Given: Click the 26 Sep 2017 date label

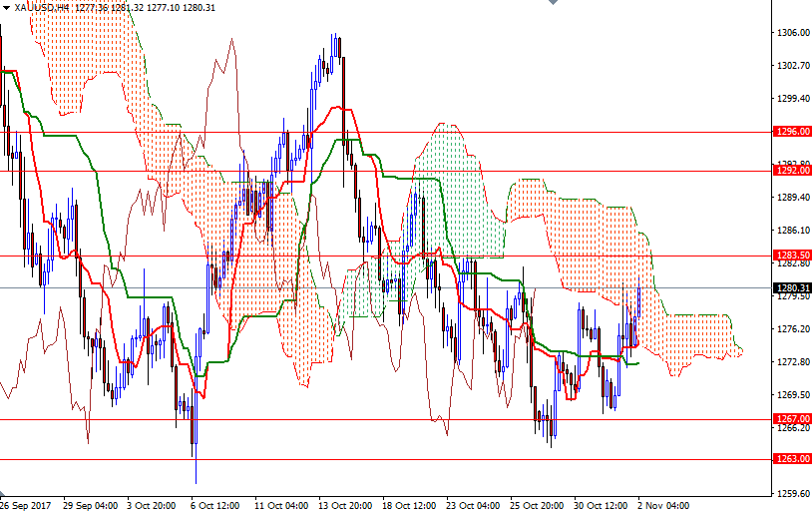Looking at the screenshot, I should [x=26, y=505].
